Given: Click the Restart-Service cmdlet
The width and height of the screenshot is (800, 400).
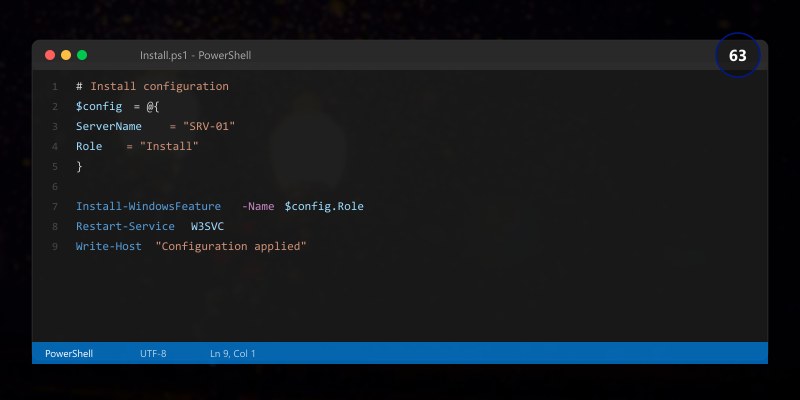Looking at the screenshot, I should [125, 227].
